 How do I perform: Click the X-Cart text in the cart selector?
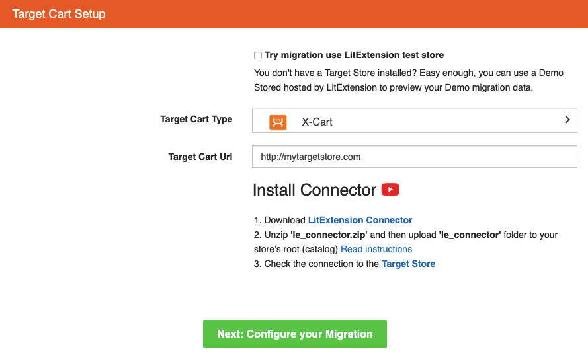coord(317,122)
